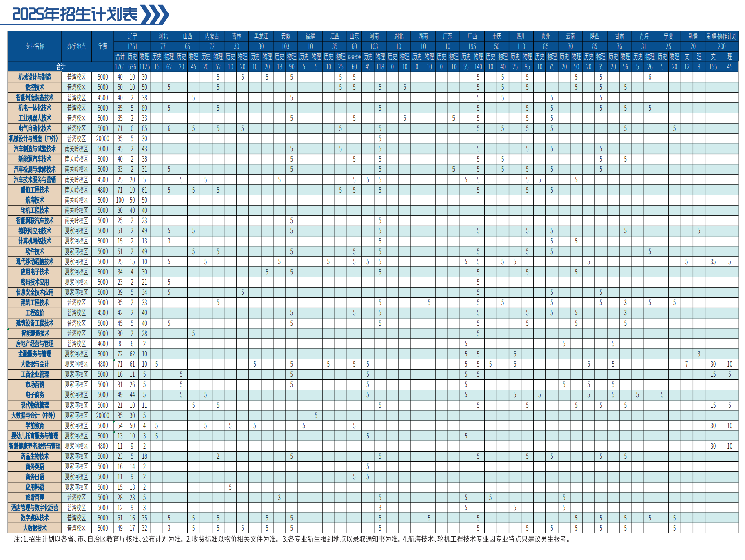Select the '密码技术应用' major name
Viewport: 745px width, 560px height.
[35, 282]
